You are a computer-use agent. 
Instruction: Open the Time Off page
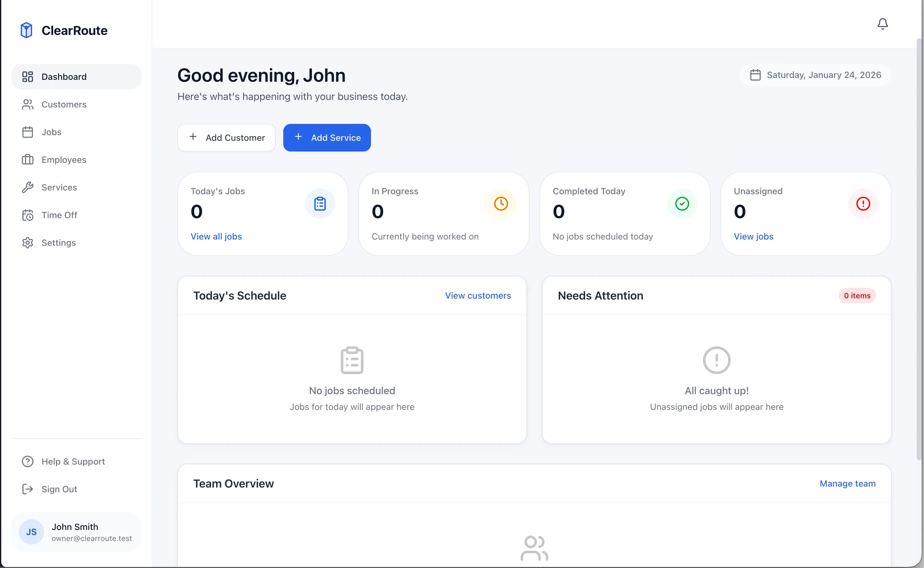(x=59, y=215)
